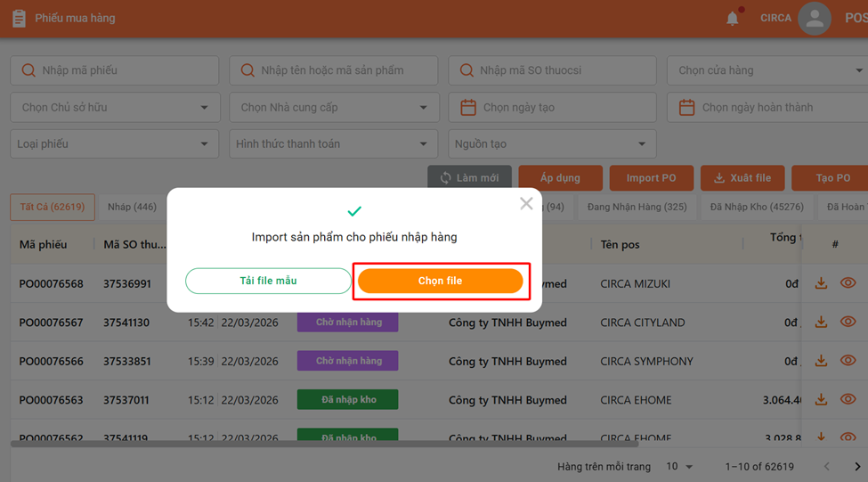The width and height of the screenshot is (868, 482).
Task: Close the import dialog with X
Action: tap(526, 204)
